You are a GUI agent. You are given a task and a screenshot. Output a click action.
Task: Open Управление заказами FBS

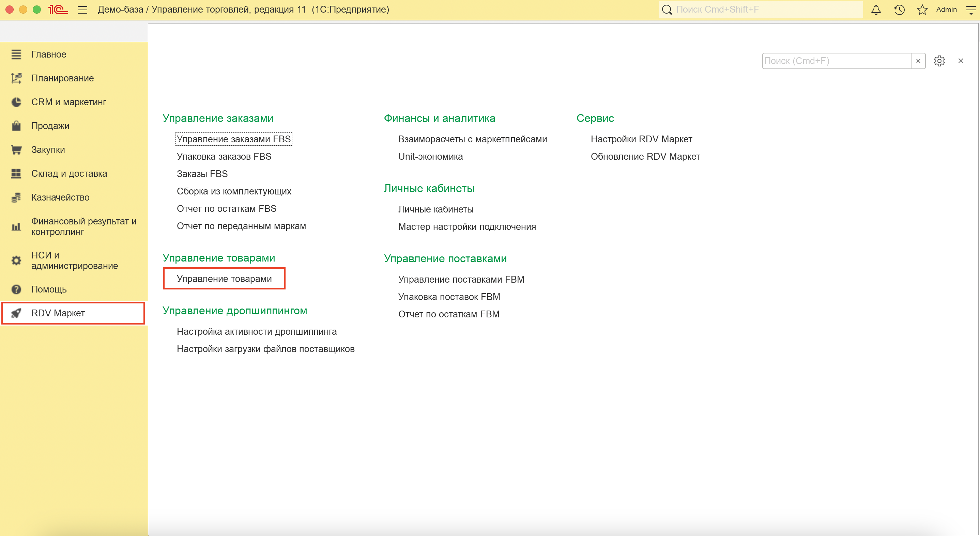[234, 139]
